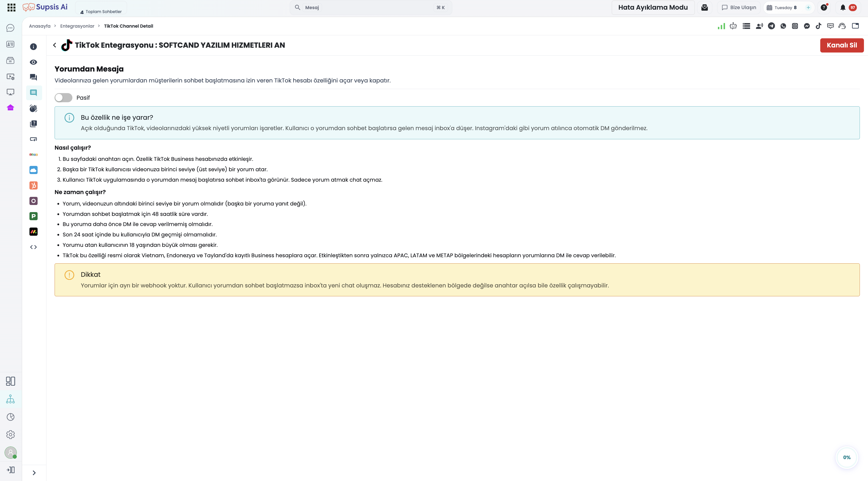Click the WhatsApp channel icon

[x=783, y=26]
